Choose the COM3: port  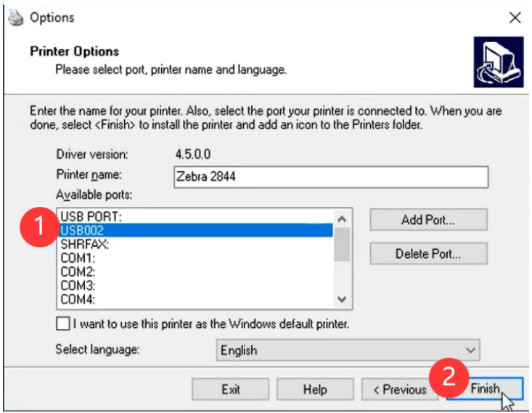[x=196, y=286]
